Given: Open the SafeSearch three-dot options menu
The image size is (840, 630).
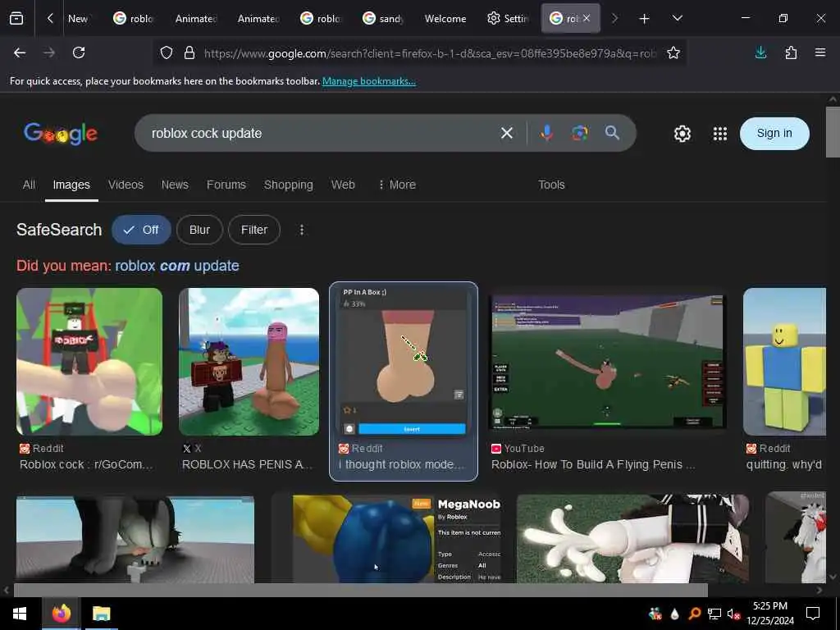Looking at the screenshot, I should pyautogui.click(x=302, y=230).
